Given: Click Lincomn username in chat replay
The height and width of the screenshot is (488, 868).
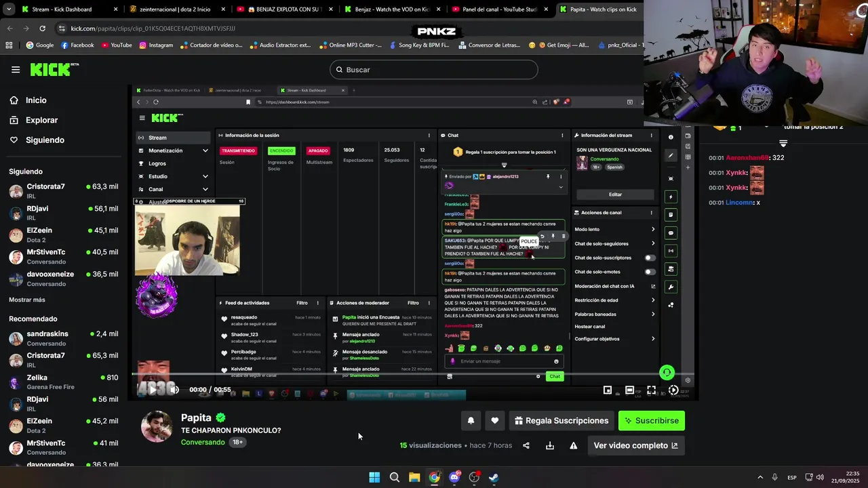Looking at the screenshot, I should (x=739, y=203).
